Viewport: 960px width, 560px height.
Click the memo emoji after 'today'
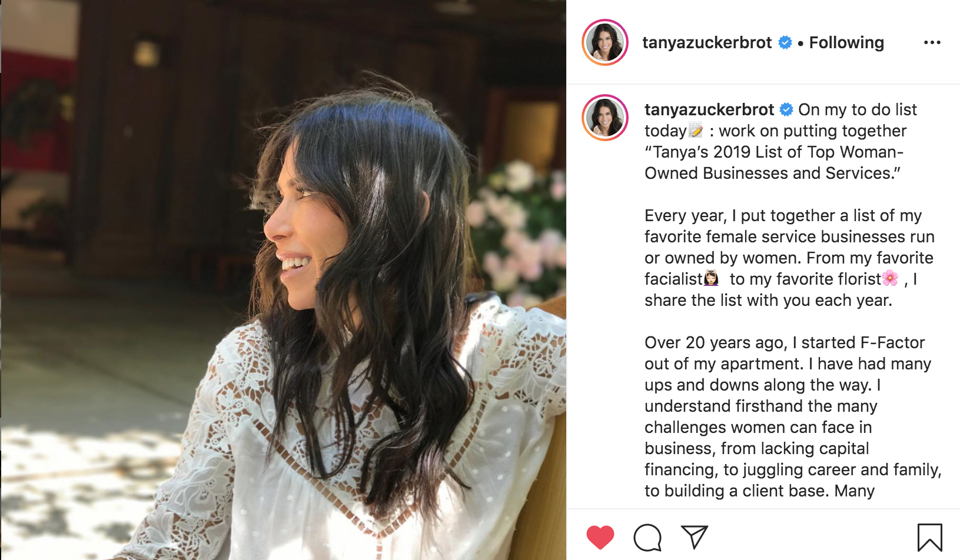point(696,130)
